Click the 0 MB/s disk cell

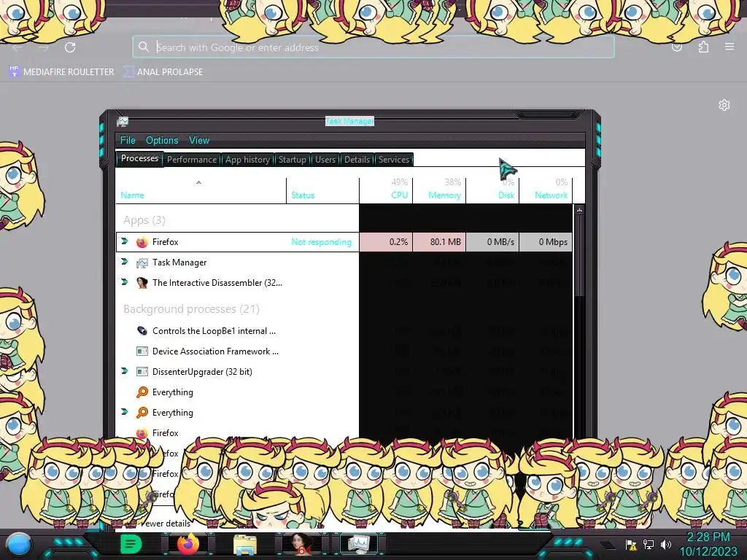point(492,242)
